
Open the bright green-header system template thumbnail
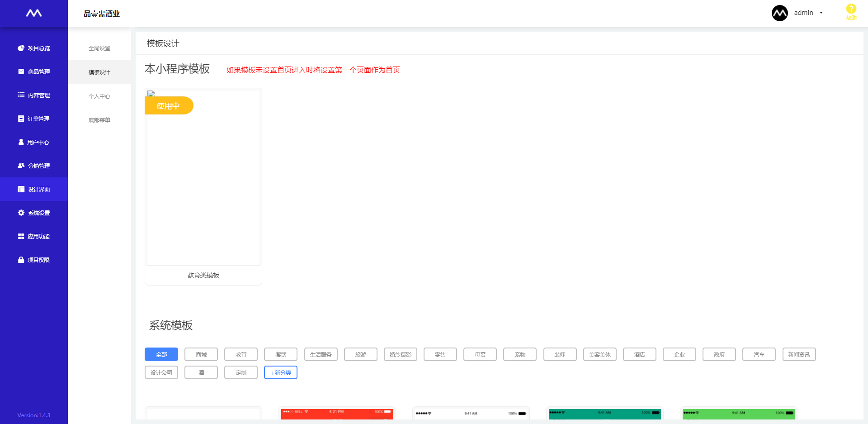739,414
